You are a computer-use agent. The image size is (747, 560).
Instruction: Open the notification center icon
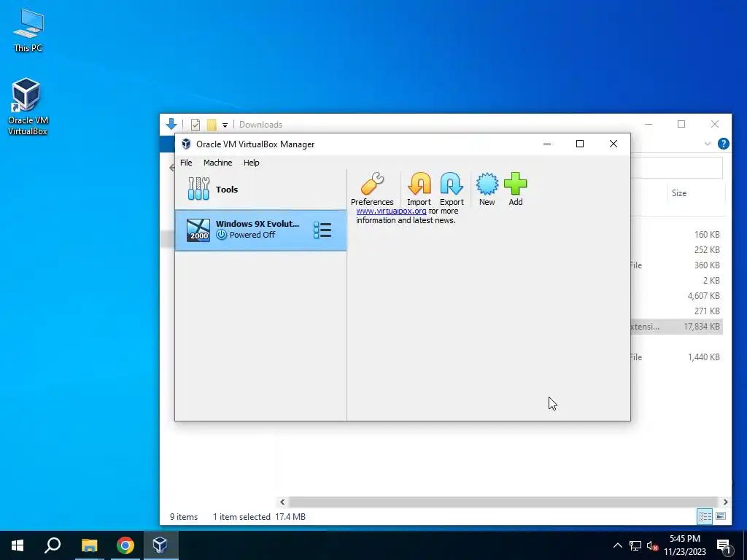pos(724,545)
